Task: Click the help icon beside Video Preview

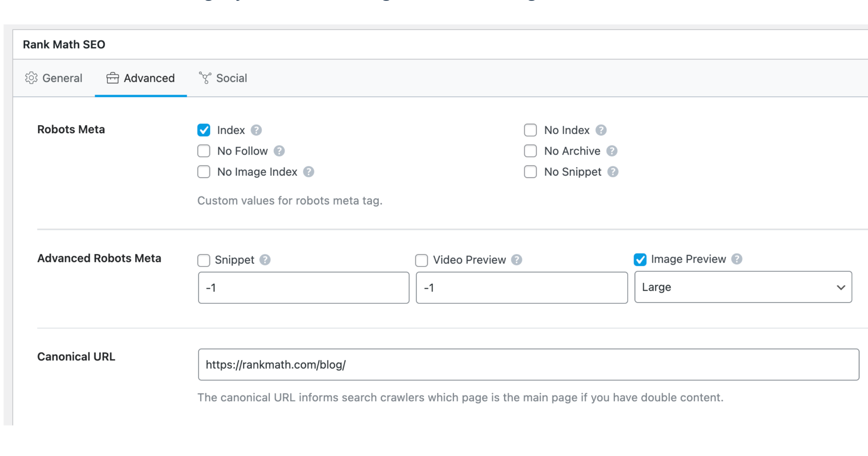Action: click(516, 260)
